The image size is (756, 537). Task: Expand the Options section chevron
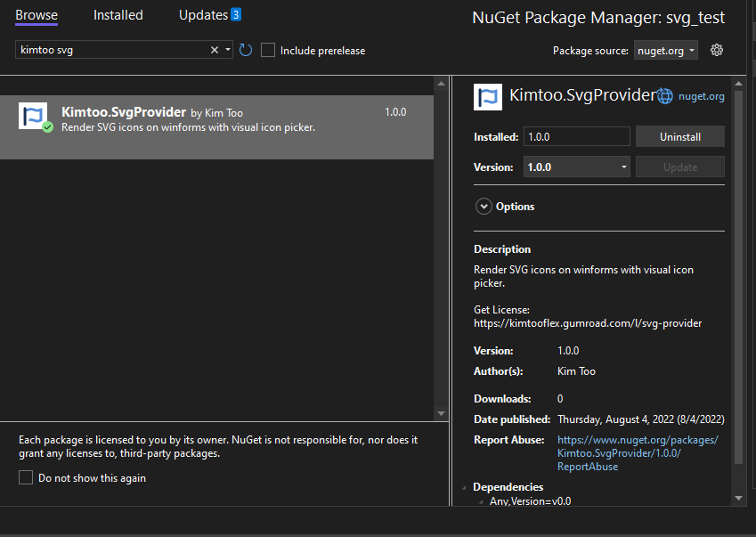pos(484,207)
